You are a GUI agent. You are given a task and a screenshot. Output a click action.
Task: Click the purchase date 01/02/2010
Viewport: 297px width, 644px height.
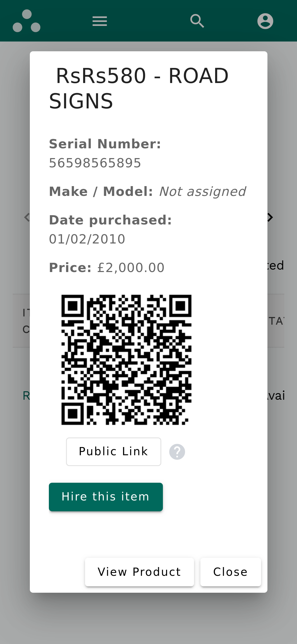(x=87, y=239)
